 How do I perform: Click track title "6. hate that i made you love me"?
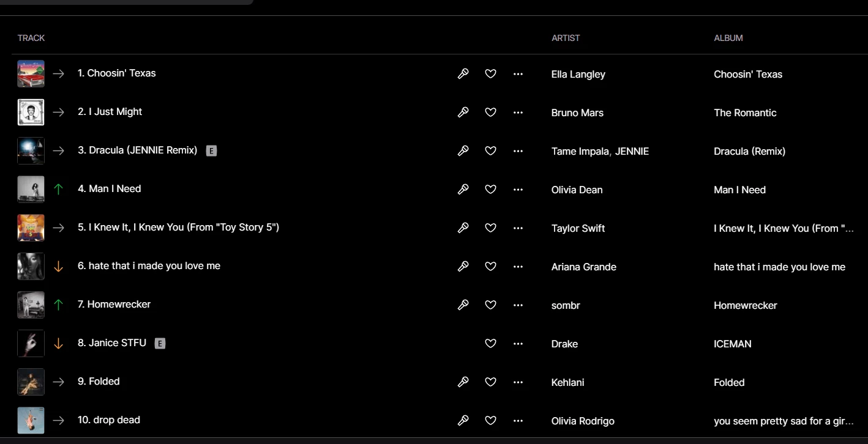point(149,266)
